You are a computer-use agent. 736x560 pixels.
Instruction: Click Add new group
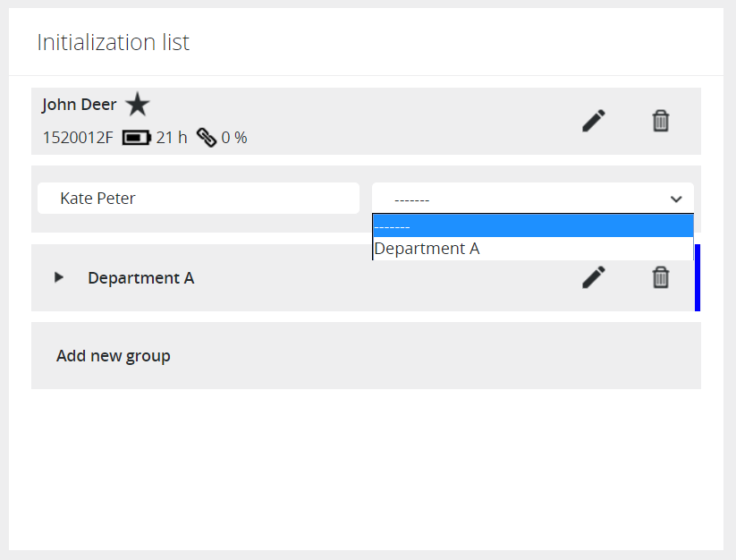(114, 356)
